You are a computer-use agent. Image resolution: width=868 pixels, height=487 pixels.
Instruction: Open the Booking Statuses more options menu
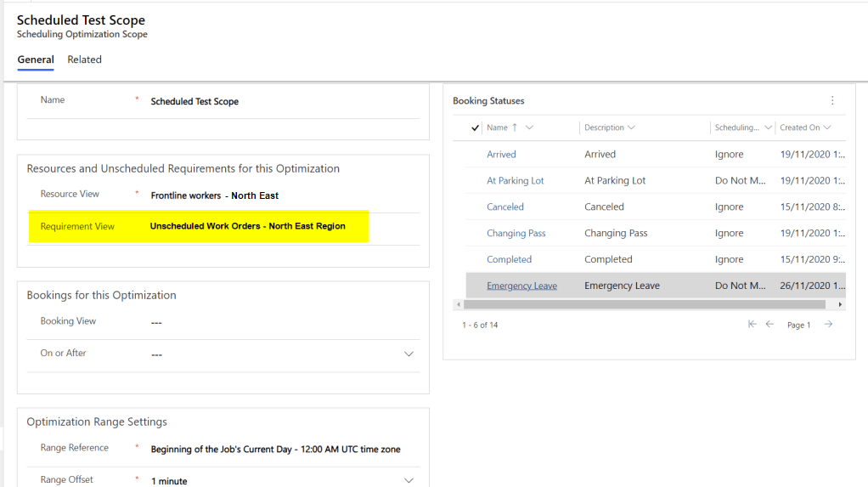coord(832,100)
